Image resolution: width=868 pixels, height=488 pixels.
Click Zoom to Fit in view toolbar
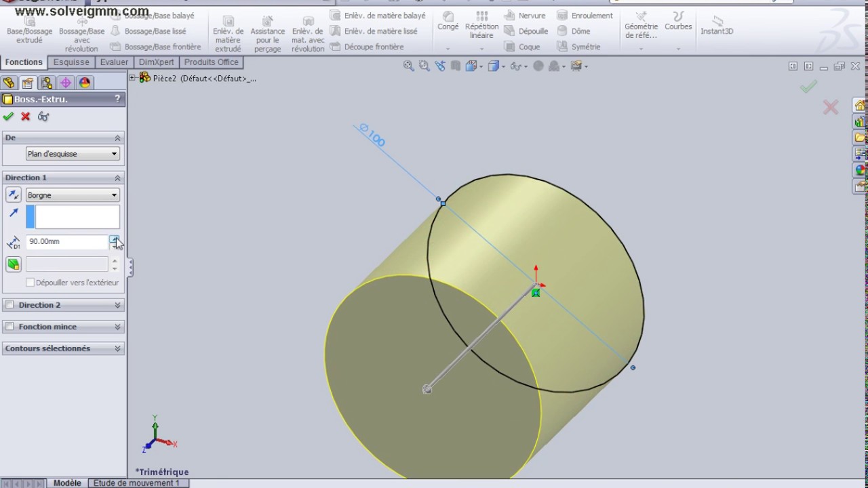408,66
